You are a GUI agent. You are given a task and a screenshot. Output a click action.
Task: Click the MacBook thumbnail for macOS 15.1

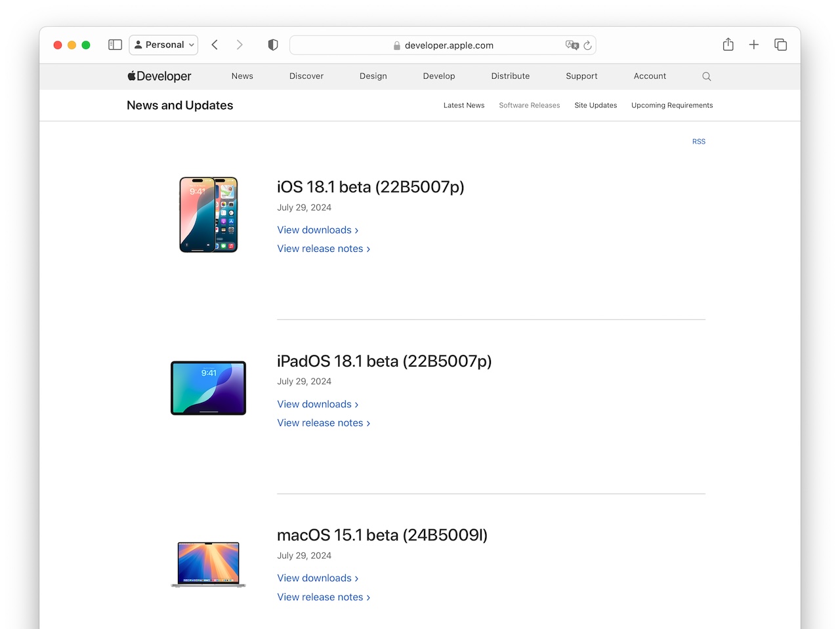(209, 564)
